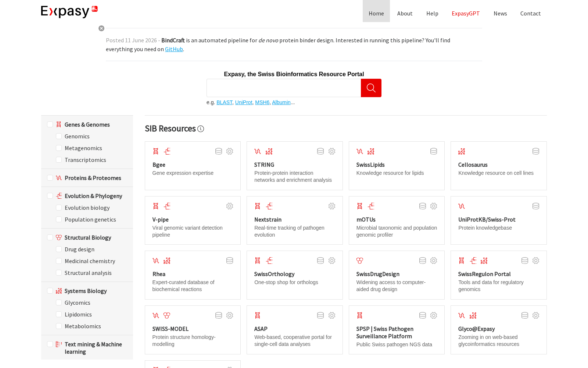Check the Lipidomics checkbox
This screenshot has height=368, width=588.
(x=59, y=314)
